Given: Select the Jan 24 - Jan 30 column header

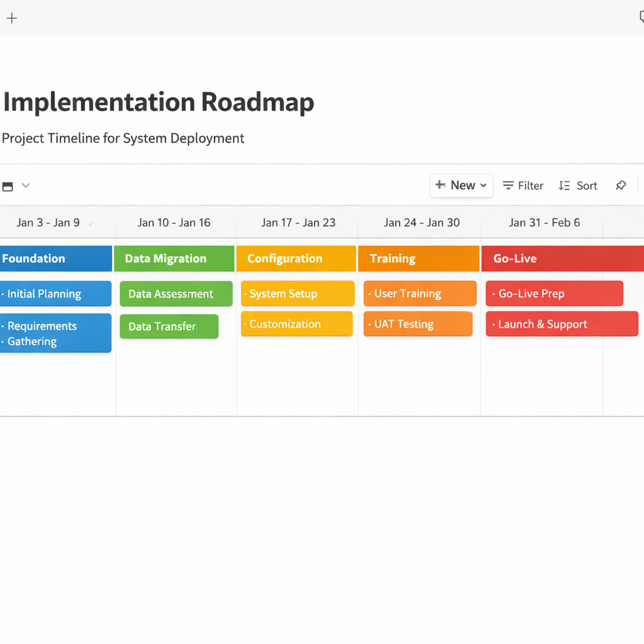Looking at the screenshot, I should [x=421, y=223].
